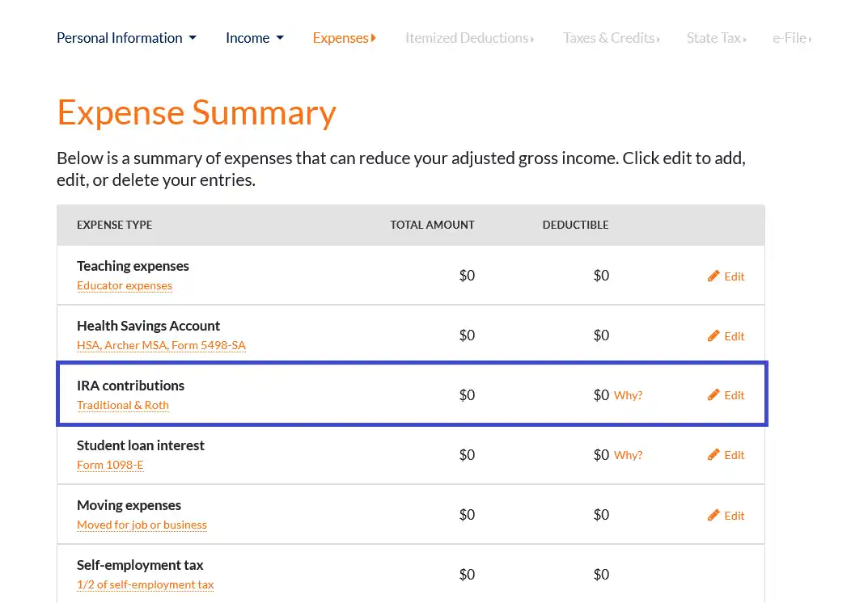Viewport: 868px width, 603px height.
Task: Expand the Personal Information dropdown menu
Action: pyautogui.click(x=126, y=37)
